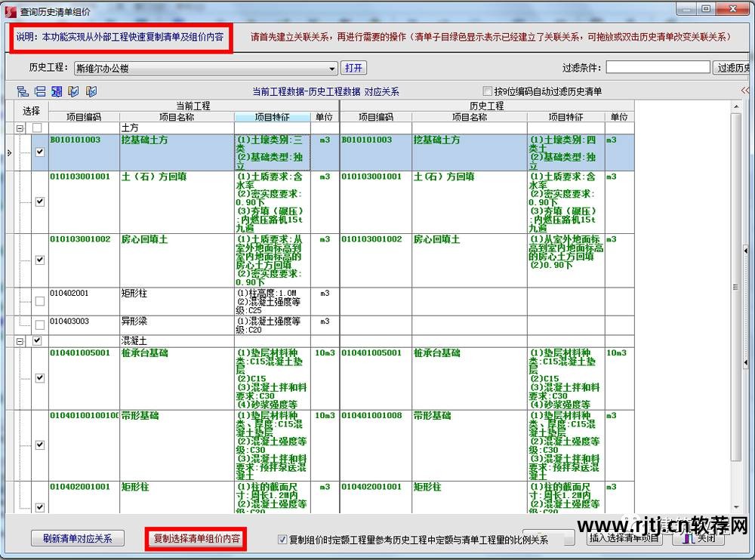The width and height of the screenshot is (755, 560).
Task: Open the 历史工程 project dropdown list
Action: (332, 68)
